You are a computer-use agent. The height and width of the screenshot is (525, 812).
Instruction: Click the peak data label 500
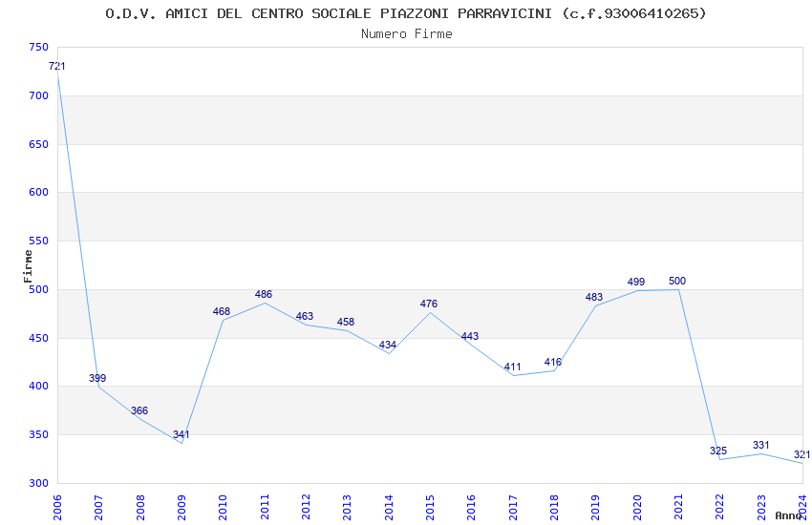pyautogui.click(x=677, y=281)
